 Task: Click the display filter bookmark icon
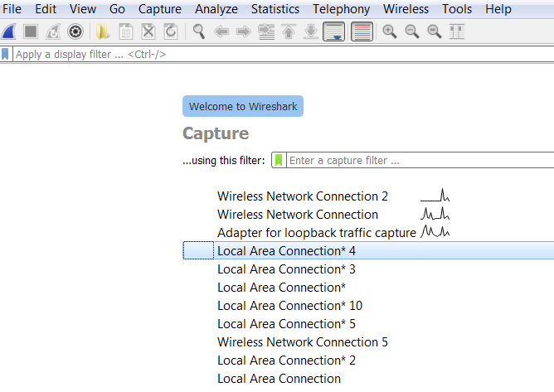coord(5,55)
